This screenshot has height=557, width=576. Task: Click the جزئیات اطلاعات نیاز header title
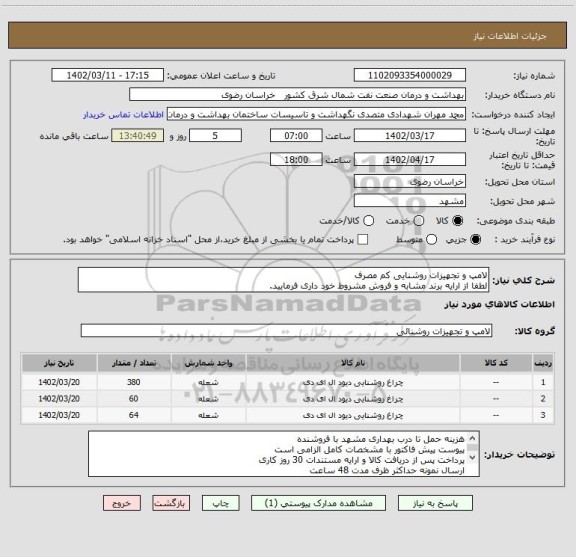click(510, 36)
